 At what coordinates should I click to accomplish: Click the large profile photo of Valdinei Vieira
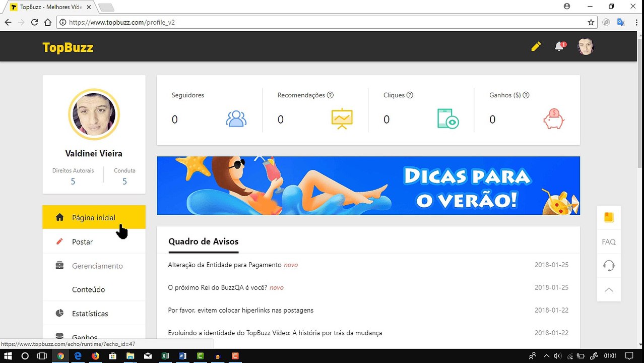94,114
